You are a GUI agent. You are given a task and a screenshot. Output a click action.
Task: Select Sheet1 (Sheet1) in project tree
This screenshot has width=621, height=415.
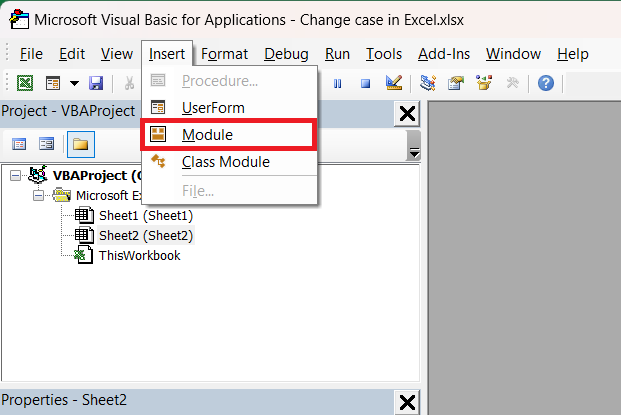pos(146,216)
